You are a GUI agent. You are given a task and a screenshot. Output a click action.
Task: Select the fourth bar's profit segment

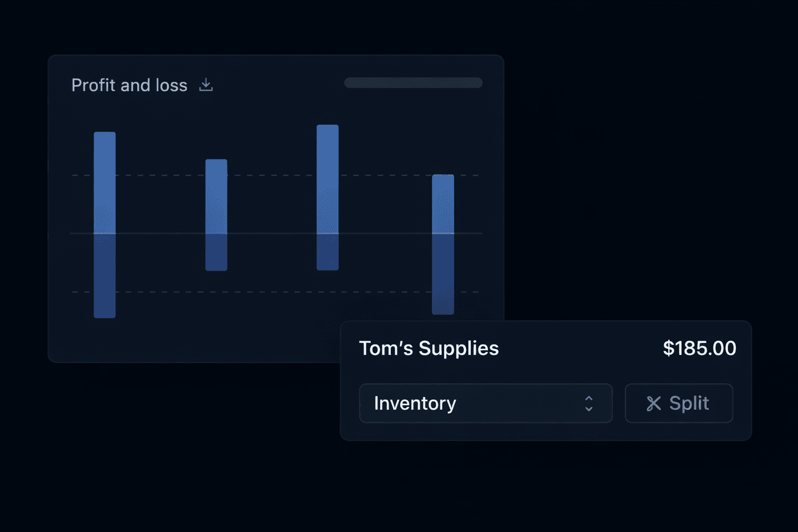pyautogui.click(x=443, y=204)
